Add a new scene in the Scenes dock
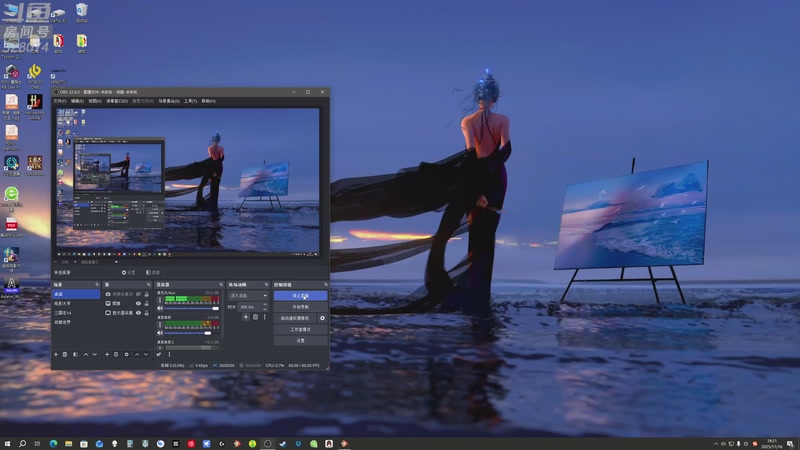Image resolution: width=800 pixels, height=450 pixels. (56, 354)
